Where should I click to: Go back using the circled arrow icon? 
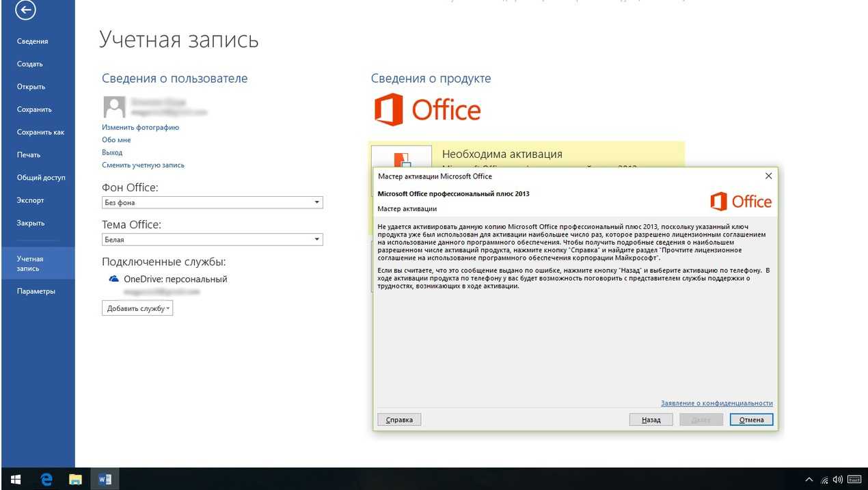pos(25,9)
